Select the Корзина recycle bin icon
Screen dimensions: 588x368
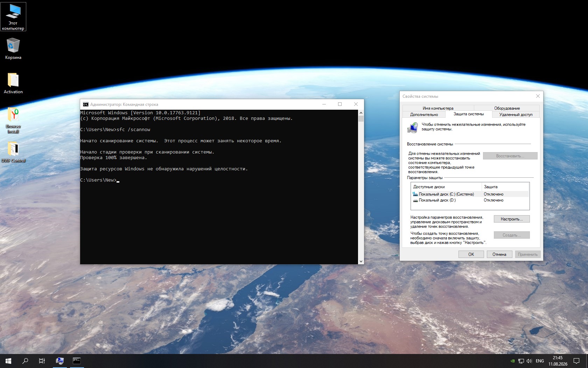13,49
